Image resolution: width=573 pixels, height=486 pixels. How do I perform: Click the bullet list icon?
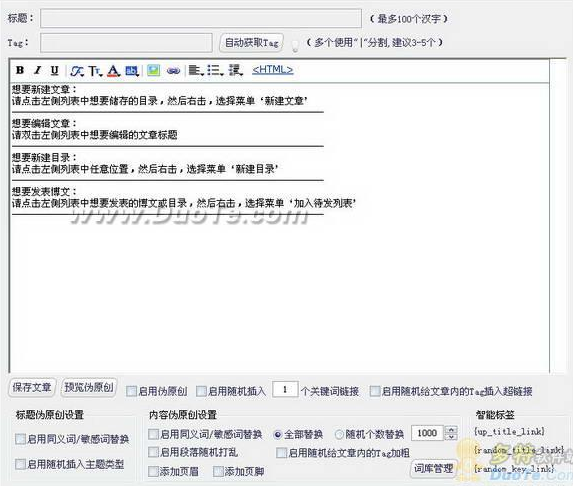point(215,70)
